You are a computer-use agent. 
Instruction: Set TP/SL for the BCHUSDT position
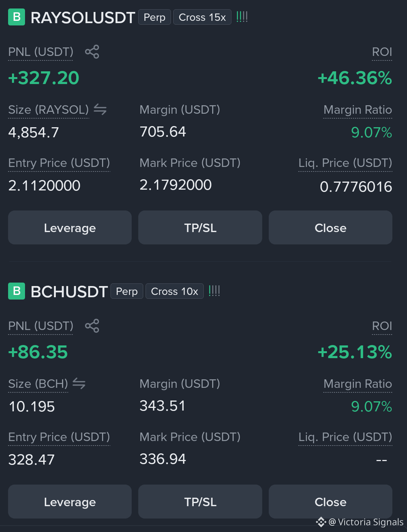[200, 502]
